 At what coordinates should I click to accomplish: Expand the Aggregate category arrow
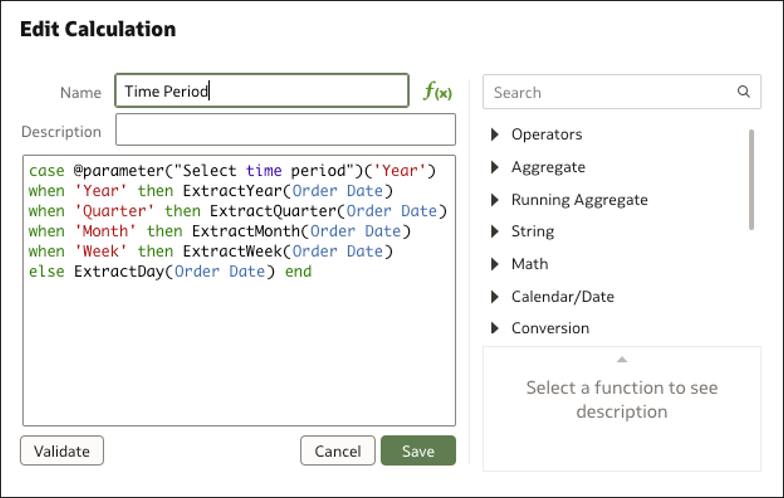(495, 167)
